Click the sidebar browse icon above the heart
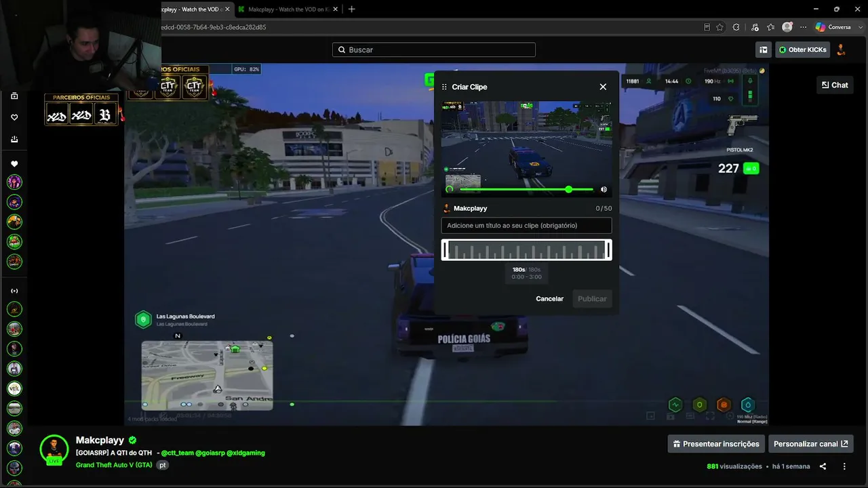Viewport: 868px width, 488px height. tap(14, 96)
